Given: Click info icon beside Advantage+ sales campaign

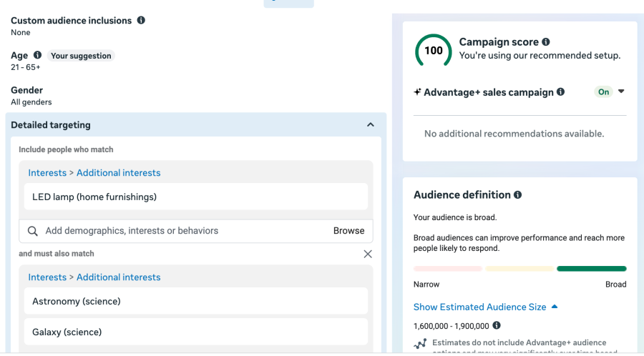Looking at the screenshot, I should pyautogui.click(x=560, y=92).
